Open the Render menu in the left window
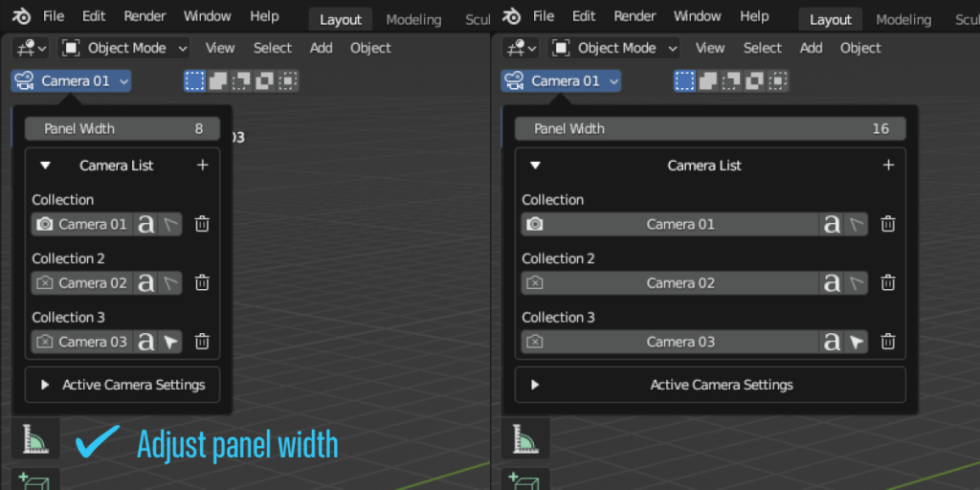The height and width of the screenshot is (490, 980). (x=144, y=16)
